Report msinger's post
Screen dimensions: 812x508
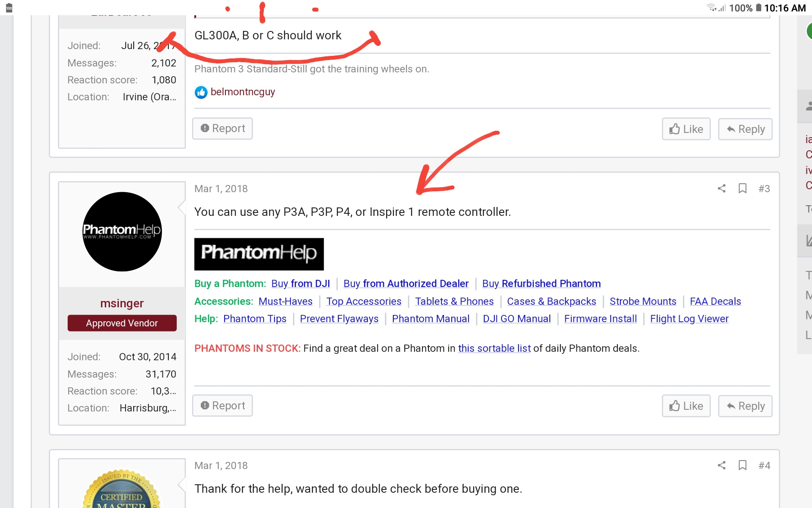coord(222,406)
